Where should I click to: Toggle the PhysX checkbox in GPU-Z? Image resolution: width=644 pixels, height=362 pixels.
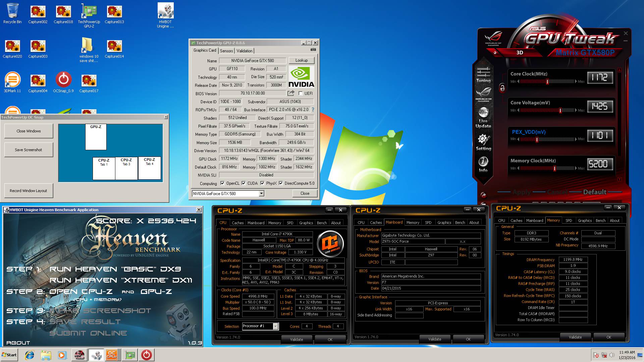click(262, 183)
